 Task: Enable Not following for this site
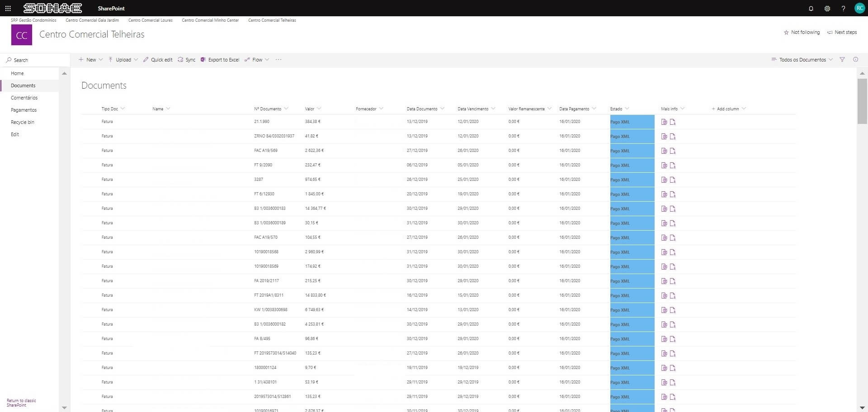pyautogui.click(x=801, y=32)
